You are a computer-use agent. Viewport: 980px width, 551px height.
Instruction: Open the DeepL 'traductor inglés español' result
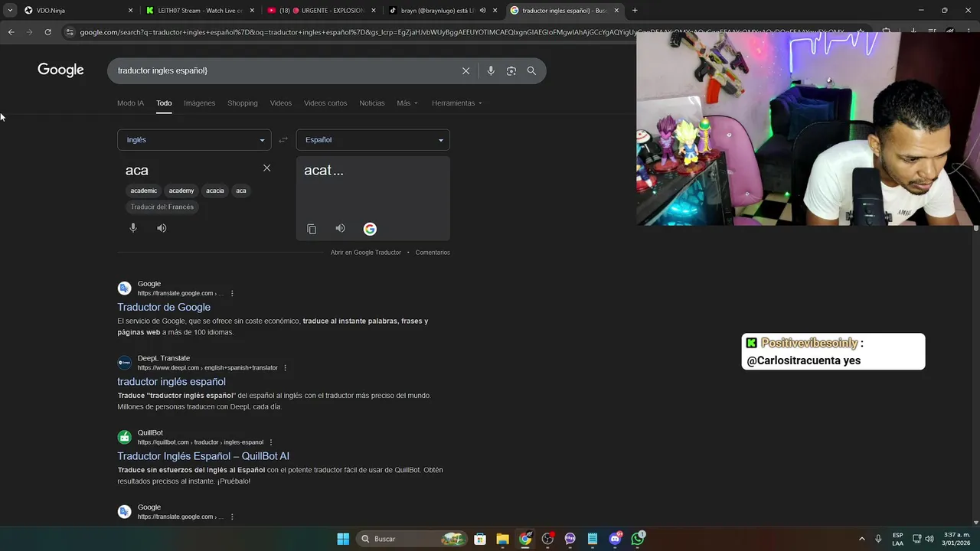171,382
